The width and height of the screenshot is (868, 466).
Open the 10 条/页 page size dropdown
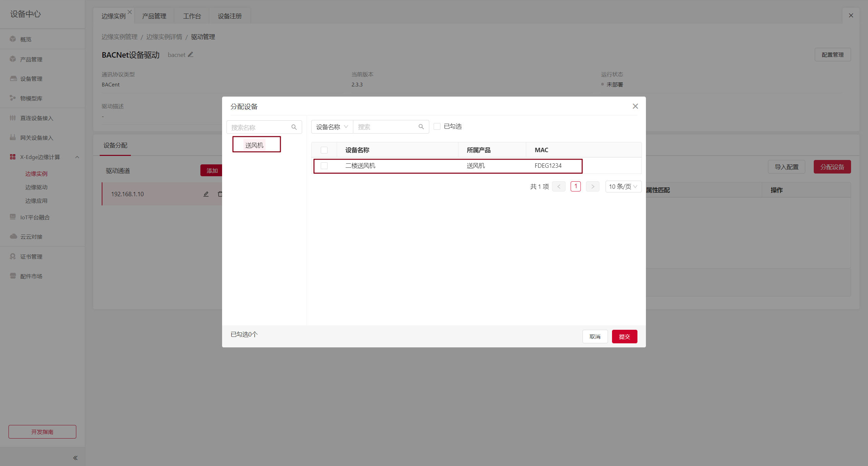click(623, 186)
